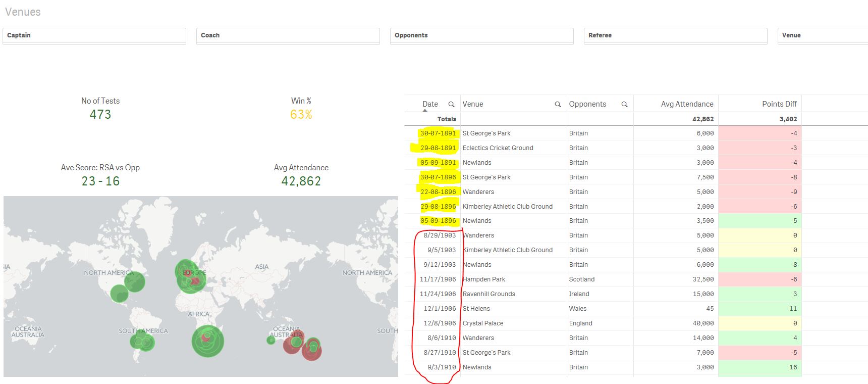868x384 pixels.
Task: Select venue Ravenhill Grounds
Action: click(x=489, y=294)
